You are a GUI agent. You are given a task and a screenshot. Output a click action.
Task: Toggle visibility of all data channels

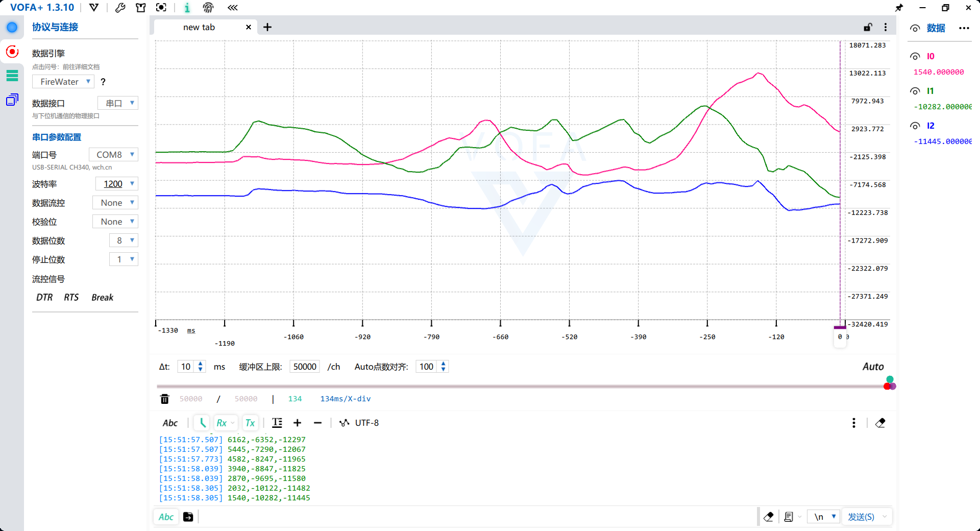[x=915, y=28]
